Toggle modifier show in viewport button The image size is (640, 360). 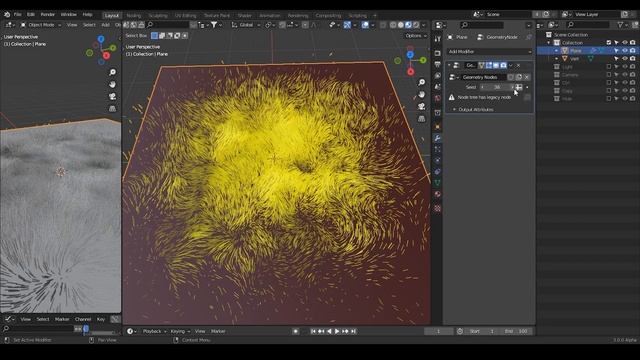click(496, 65)
